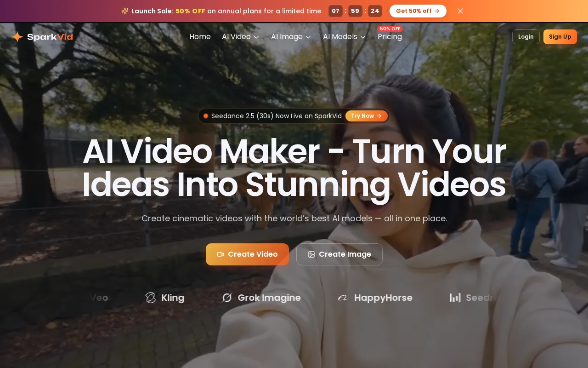The height and width of the screenshot is (368, 588).
Task: Click the Seedance bars logo icon
Action: [x=455, y=298]
